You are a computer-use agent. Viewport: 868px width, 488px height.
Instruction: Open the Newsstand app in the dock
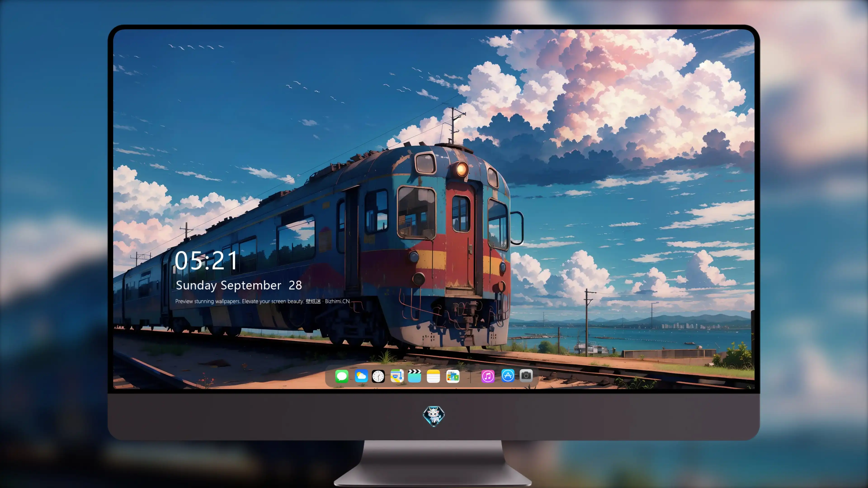point(453,376)
